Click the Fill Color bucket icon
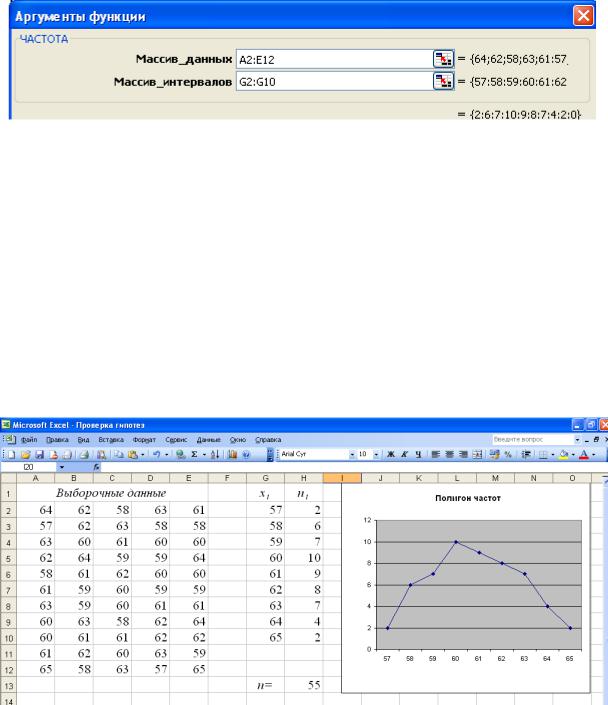 pyautogui.click(x=563, y=454)
